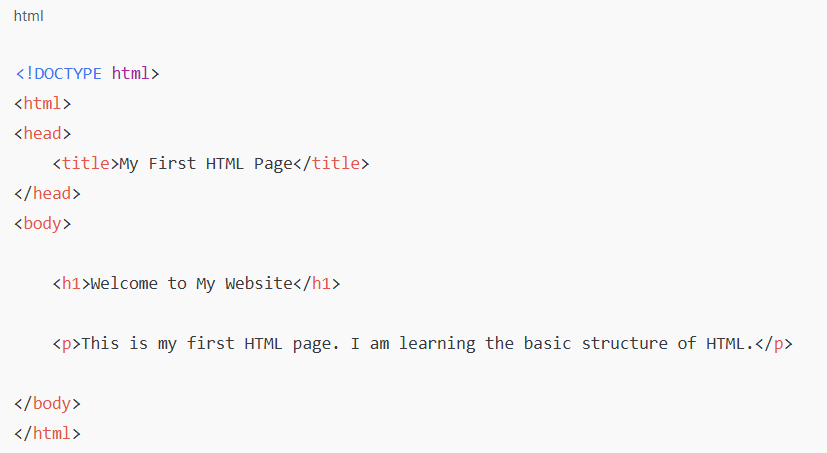Screen dimensions: 827x453
Task: Click the opening html tag
Action: (42, 103)
